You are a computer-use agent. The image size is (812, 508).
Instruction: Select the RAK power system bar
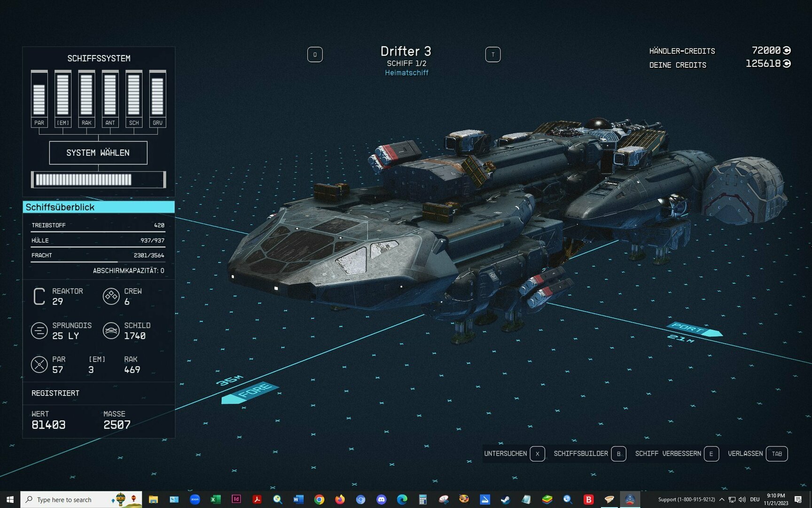point(86,98)
